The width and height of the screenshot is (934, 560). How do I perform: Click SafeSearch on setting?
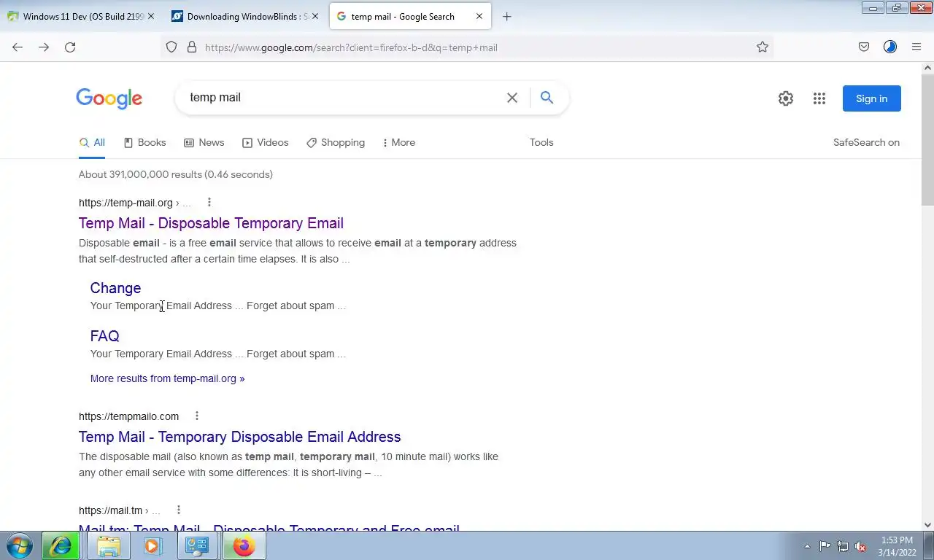point(866,143)
